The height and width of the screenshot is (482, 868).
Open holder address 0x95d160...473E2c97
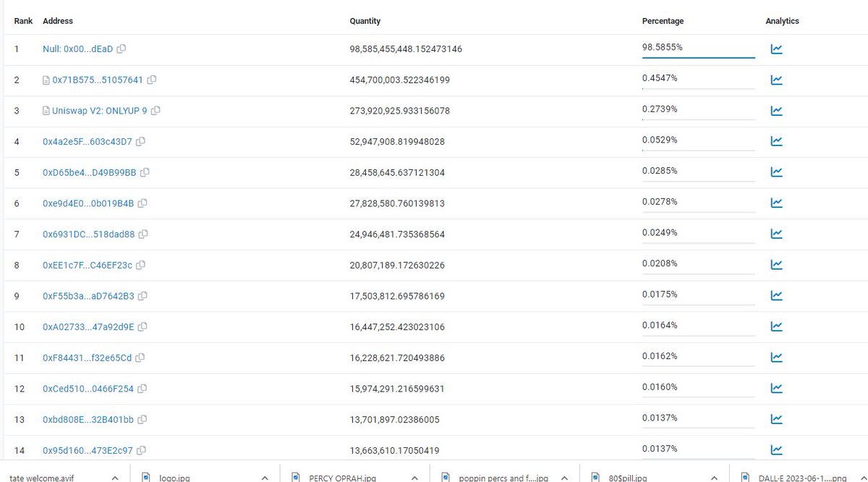tap(88, 450)
